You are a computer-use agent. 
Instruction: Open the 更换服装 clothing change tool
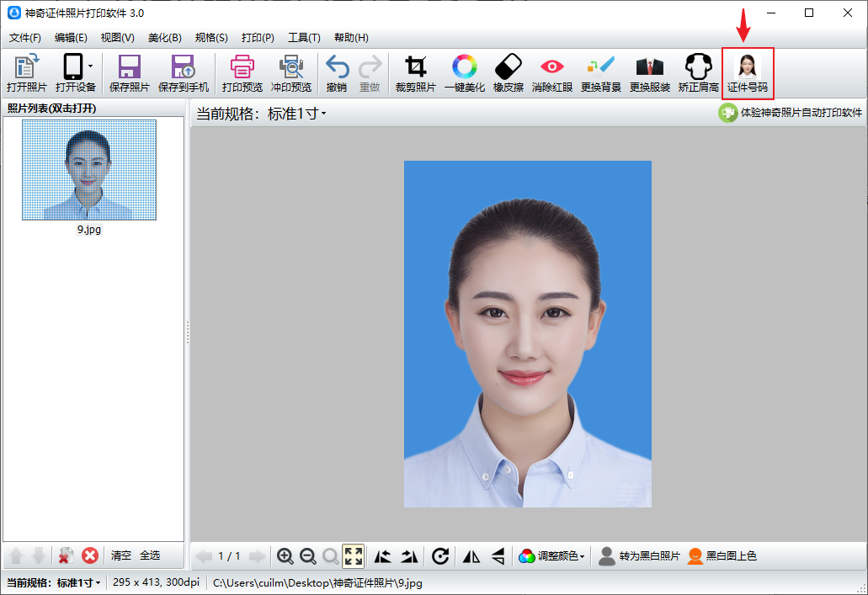tap(649, 73)
